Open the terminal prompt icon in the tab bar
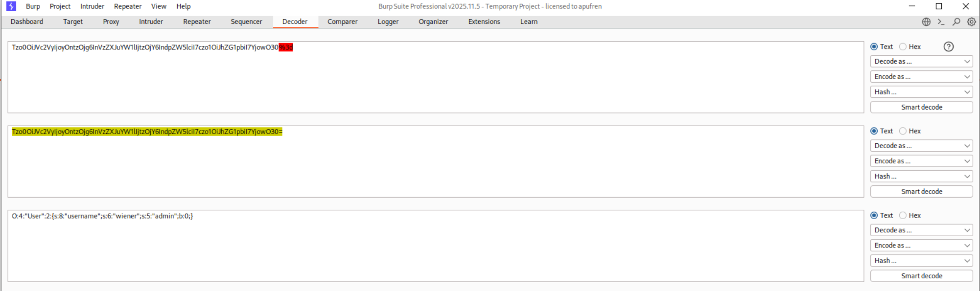 pyautogui.click(x=941, y=22)
